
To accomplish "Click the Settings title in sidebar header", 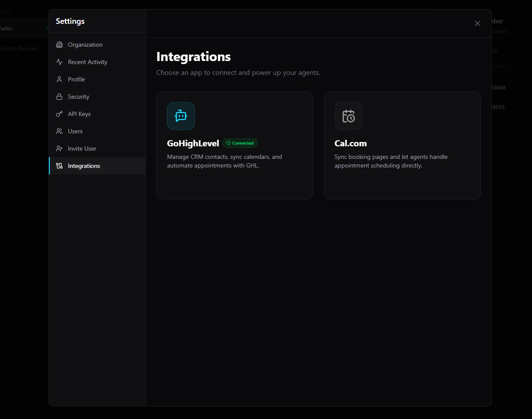I will coord(70,21).
